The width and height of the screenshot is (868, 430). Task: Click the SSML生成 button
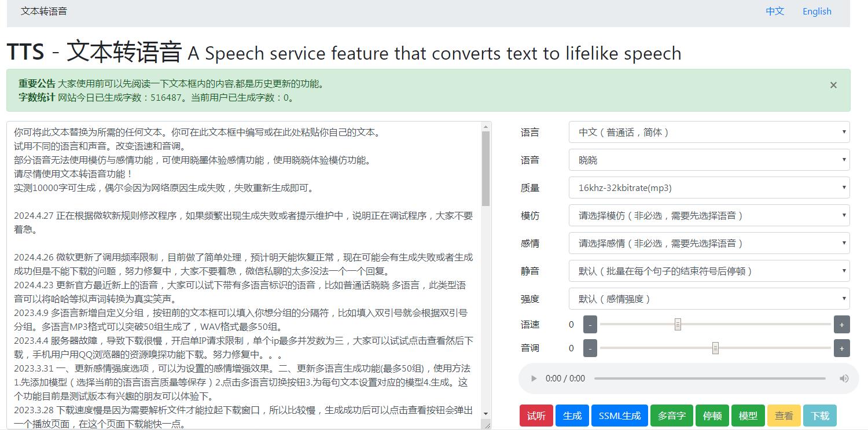(619, 415)
